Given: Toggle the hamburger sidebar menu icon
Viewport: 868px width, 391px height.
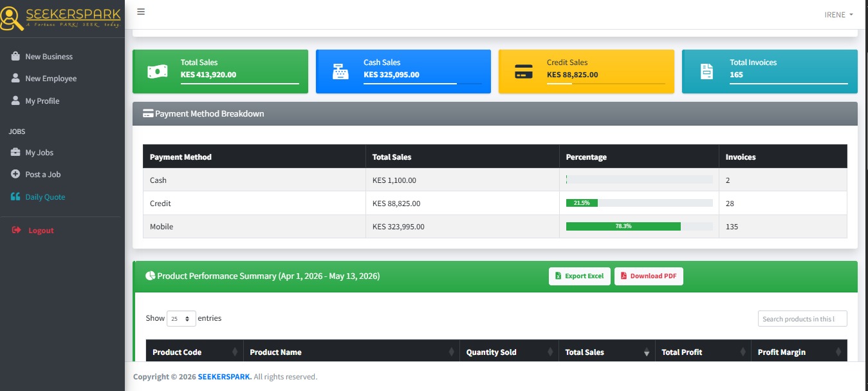Looking at the screenshot, I should coord(141,12).
